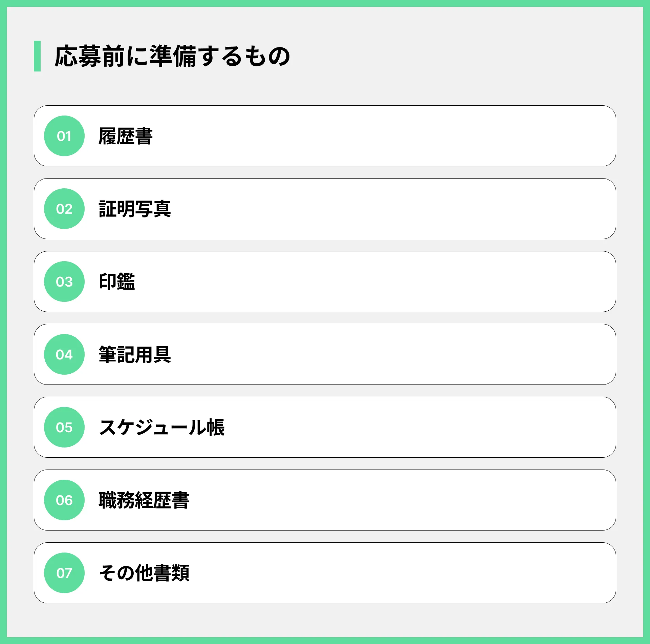
Task: Click blank space in the その他書類 card
Action: point(389,573)
